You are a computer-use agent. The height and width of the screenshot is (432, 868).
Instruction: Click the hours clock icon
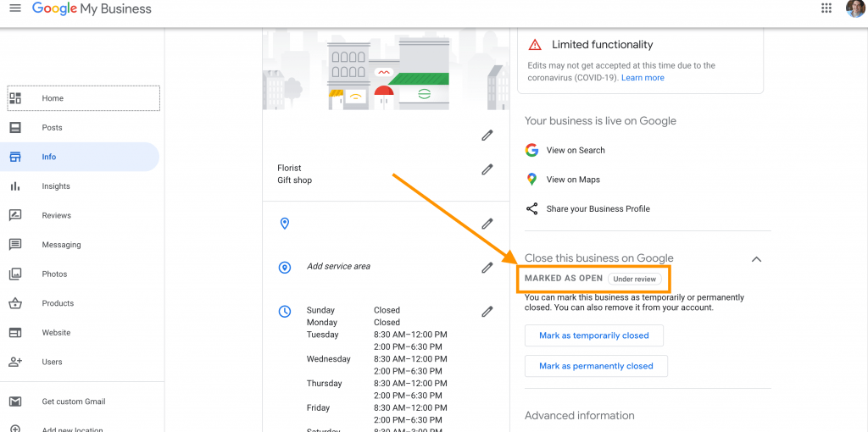(x=285, y=312)
